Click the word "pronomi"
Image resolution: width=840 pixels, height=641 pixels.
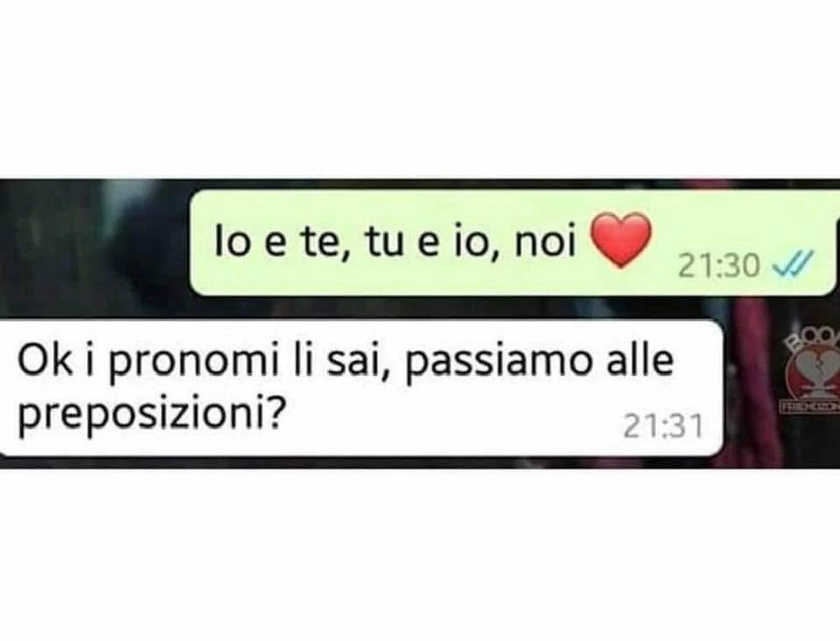(x=194, y=364)
